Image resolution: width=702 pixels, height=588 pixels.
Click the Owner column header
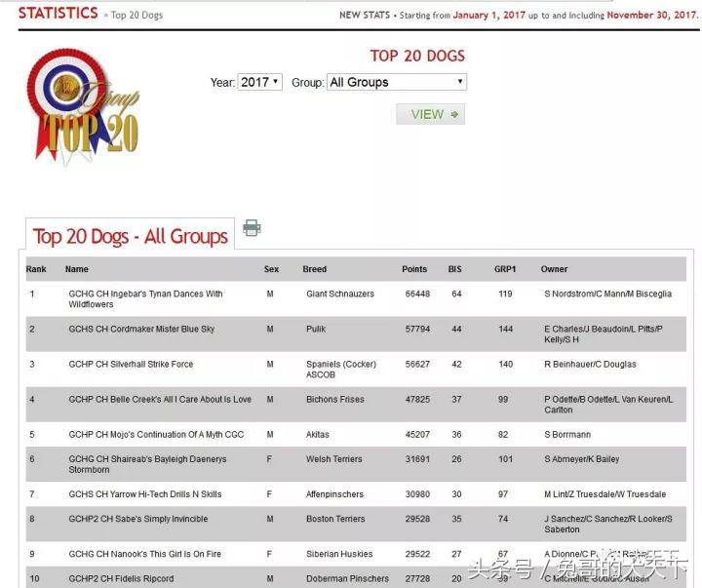554,269
